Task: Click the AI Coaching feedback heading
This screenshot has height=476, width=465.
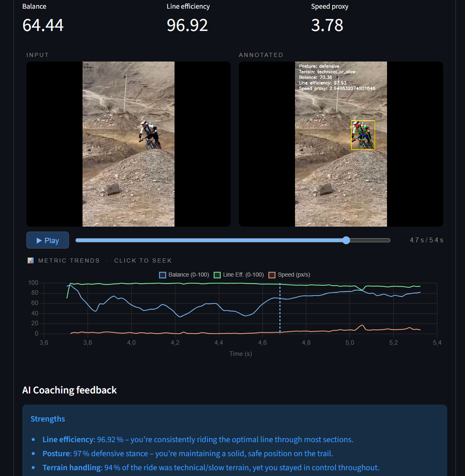Action: coord(69,390)
